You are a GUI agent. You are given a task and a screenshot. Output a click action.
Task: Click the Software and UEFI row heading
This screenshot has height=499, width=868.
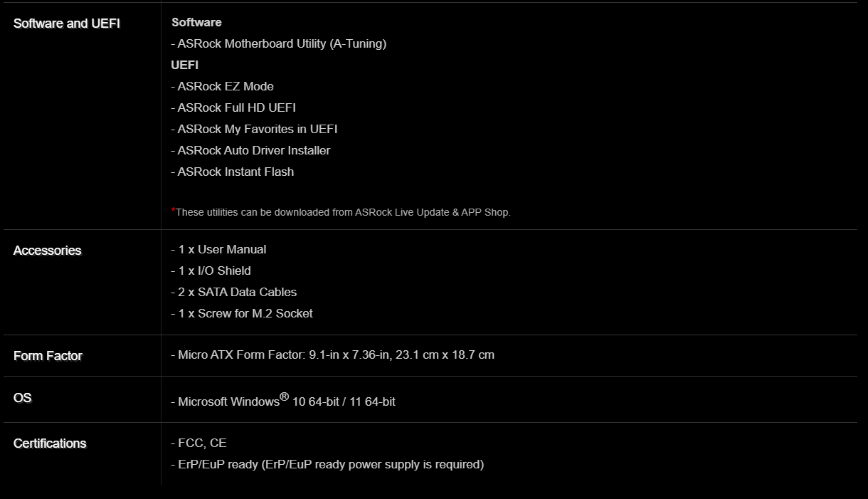[67, 23]
